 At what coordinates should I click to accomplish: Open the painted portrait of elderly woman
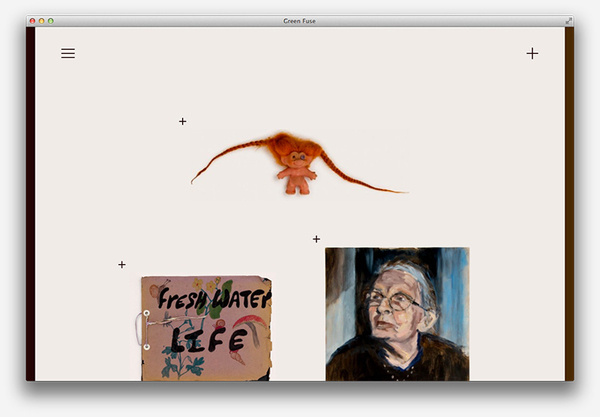[x=397, y=314]
